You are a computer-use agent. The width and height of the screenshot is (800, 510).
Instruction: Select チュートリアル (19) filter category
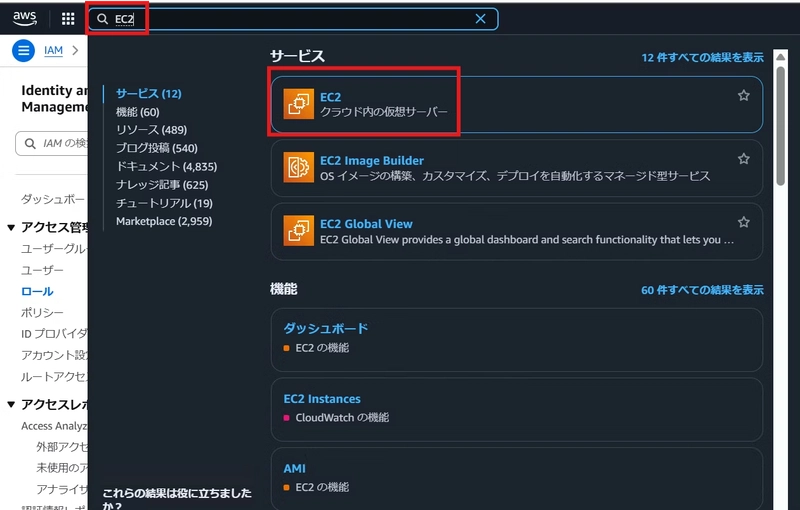coord(164,203)
